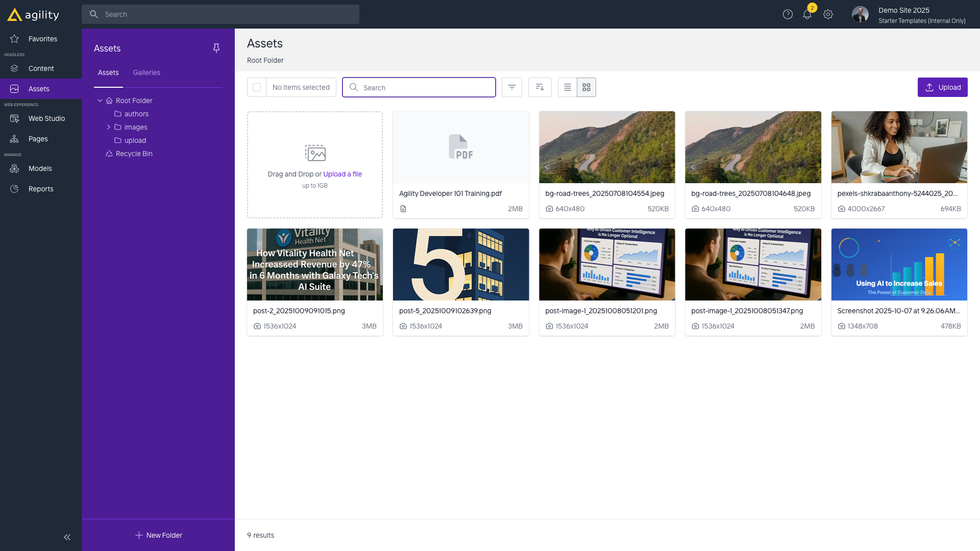The height and width of the screenshot is (551, 980).
Task: Open Pages in the navigation
Action: point(41,139)
